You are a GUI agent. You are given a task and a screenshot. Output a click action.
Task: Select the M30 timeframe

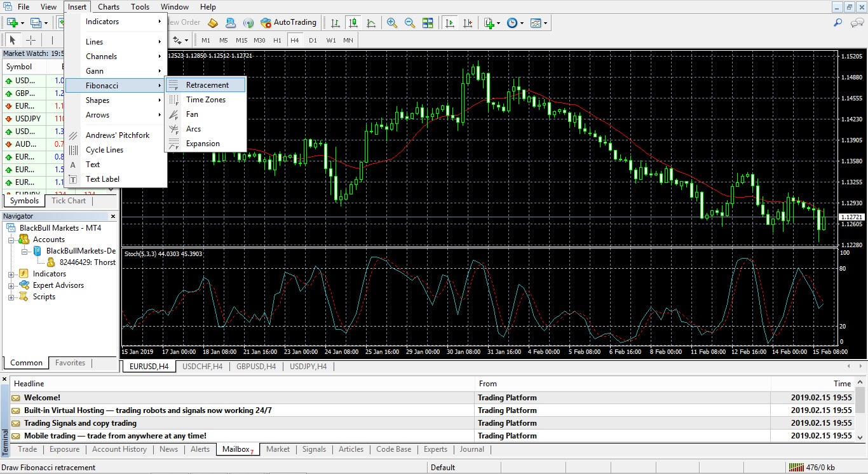coord(259,40)
